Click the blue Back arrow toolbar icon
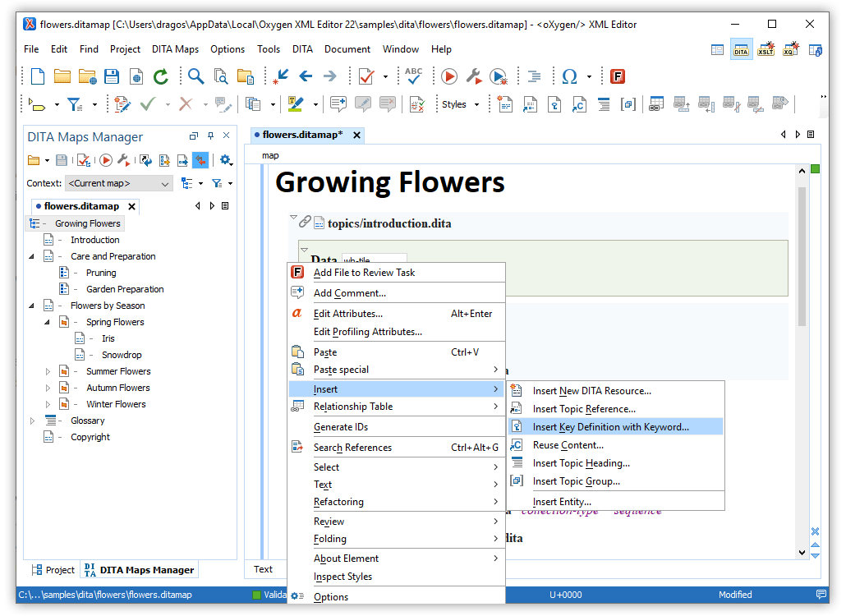Viewport: 846px width, 616px height. pos(306,76)
